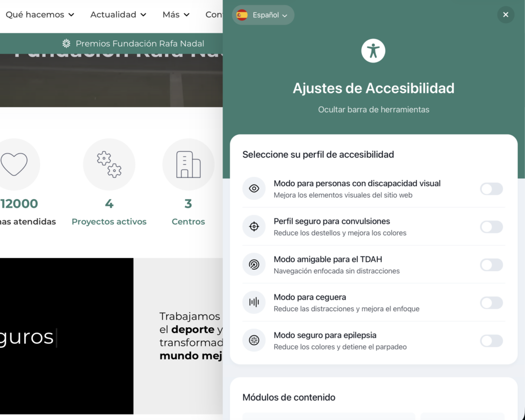Click the building icon above Centros

coord(188,165)
